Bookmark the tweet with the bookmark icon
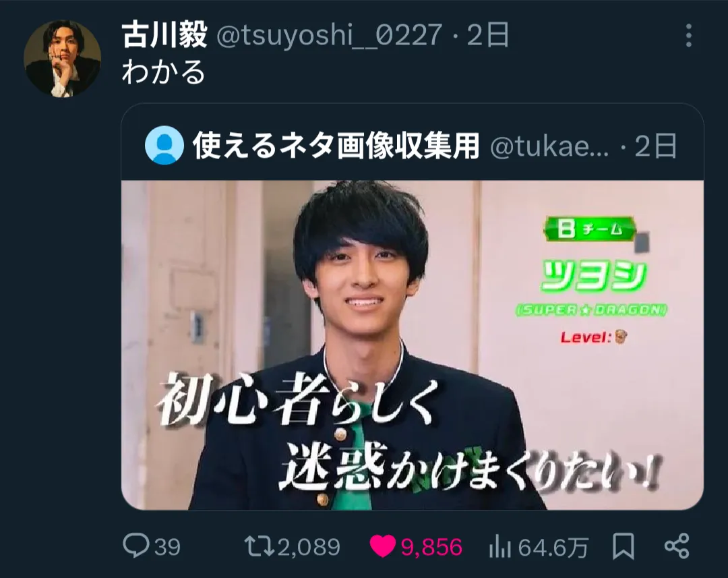 [623, 546]
